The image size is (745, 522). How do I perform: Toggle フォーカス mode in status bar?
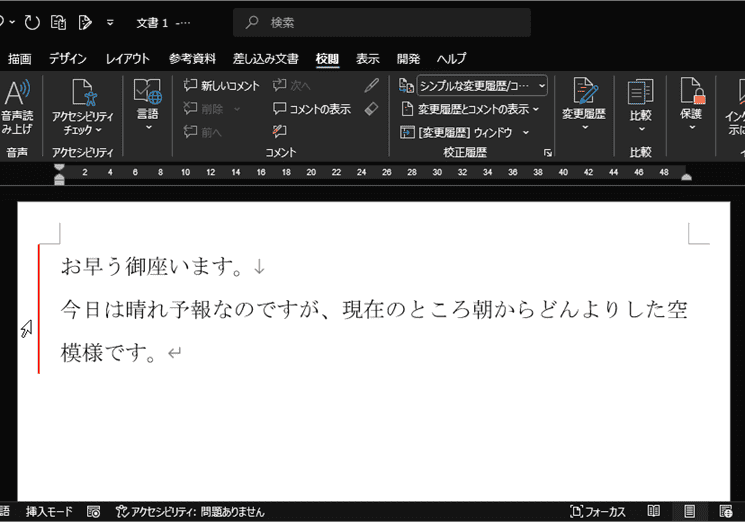[x=597, y=511]
